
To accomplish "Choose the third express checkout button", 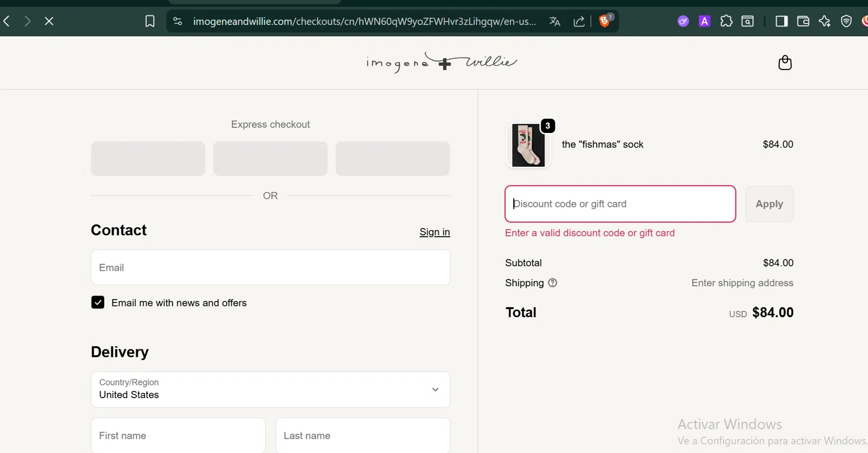I will (x=393, y=159).
